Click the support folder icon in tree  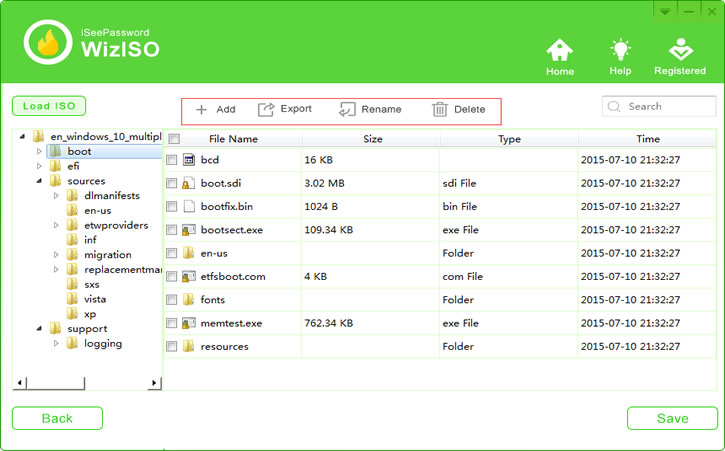pyautogui.click(x=55, y=329)
